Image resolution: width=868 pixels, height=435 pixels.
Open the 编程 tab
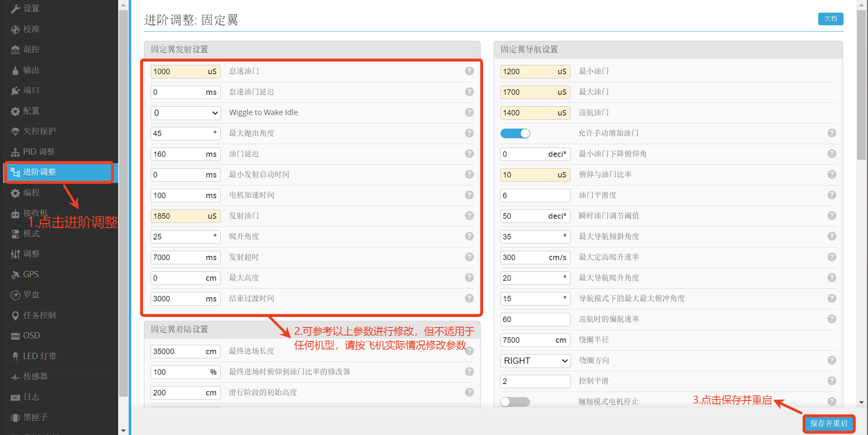point(60,193)
